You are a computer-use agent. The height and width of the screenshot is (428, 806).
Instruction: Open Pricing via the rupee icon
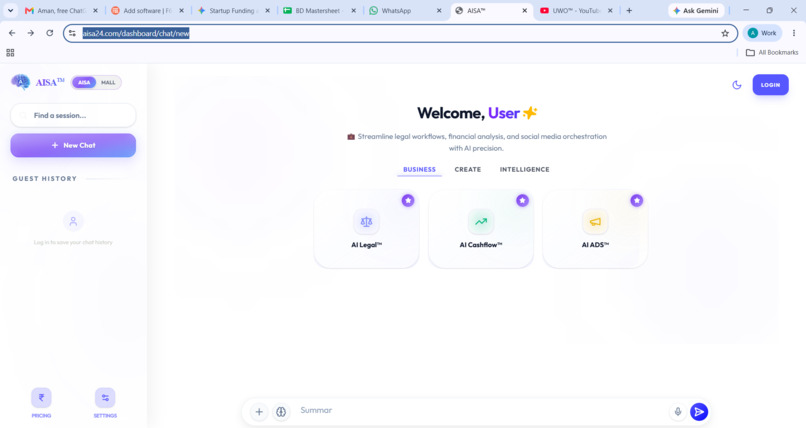click(41, 397)
